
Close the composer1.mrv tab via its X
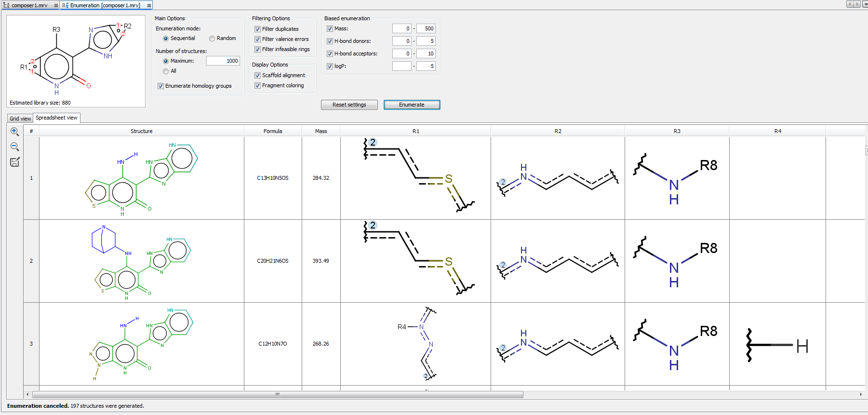click(56, 5)
